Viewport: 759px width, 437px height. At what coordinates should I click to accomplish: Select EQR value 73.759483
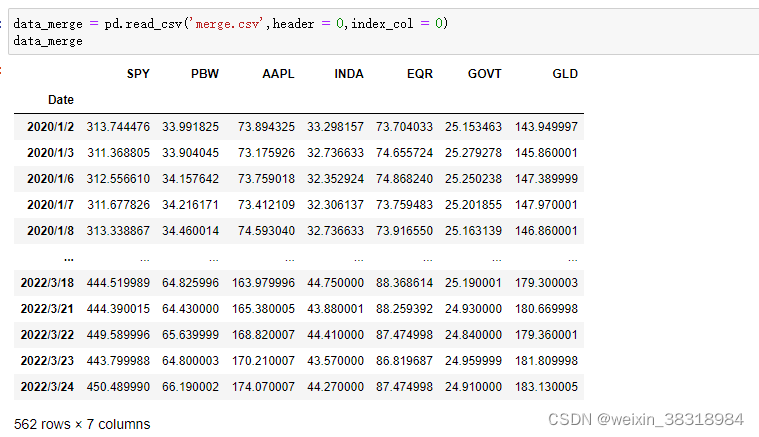[x=404, y=205]
